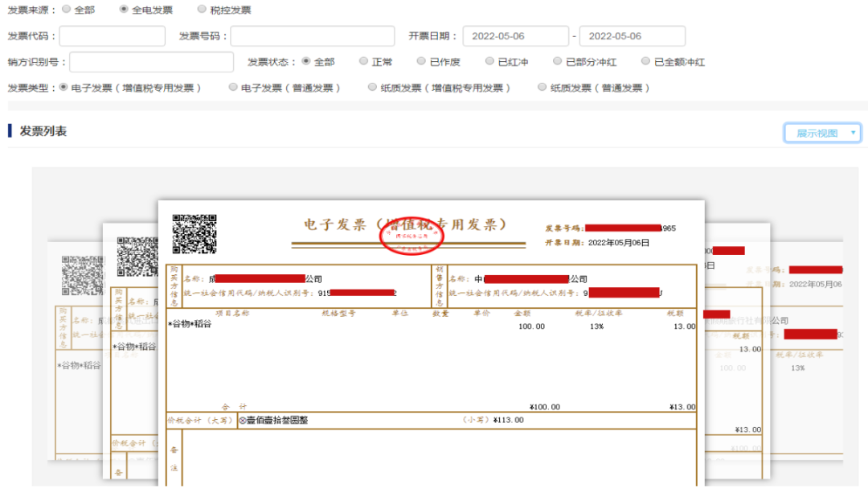Focus the 销方识别号 input box
The image size is (868, 489).
pos(151,62)
